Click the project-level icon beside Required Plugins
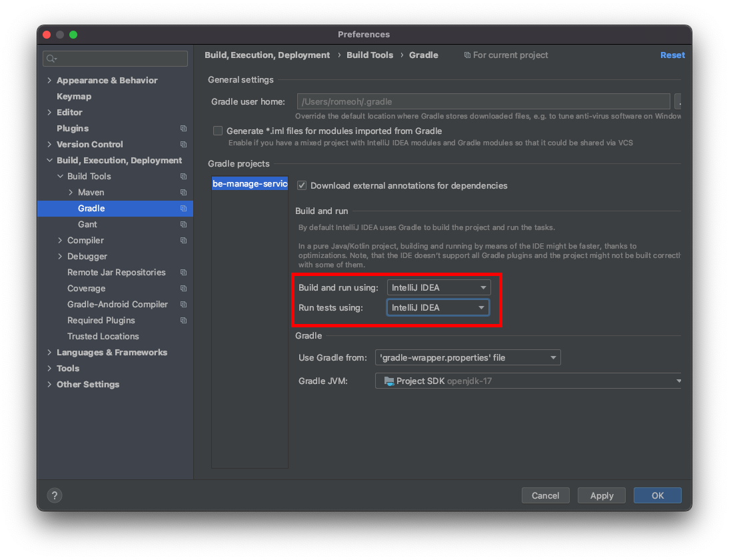This screenshot has height=560, width=729. pyautogui.click(x=184, y=321)
